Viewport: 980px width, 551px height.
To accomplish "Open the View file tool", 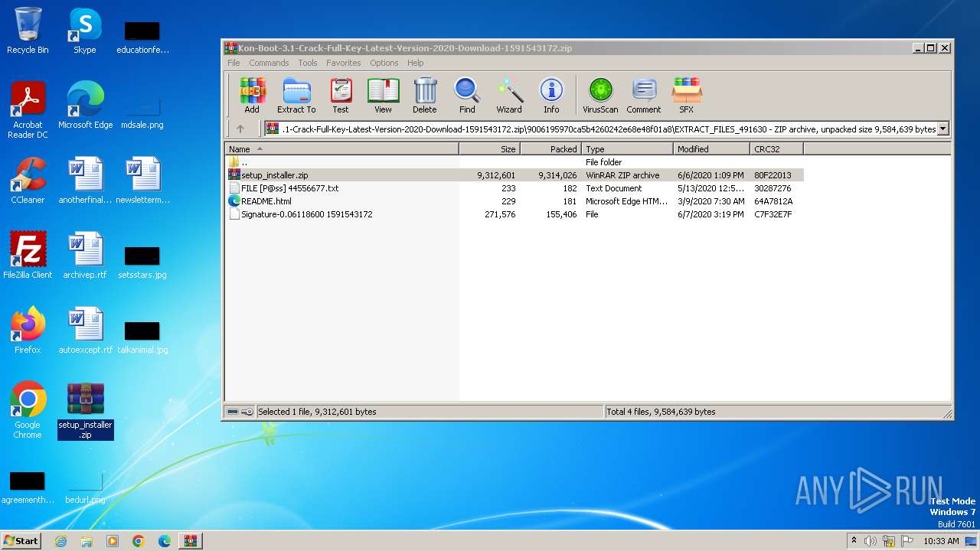I will [383, 96].
